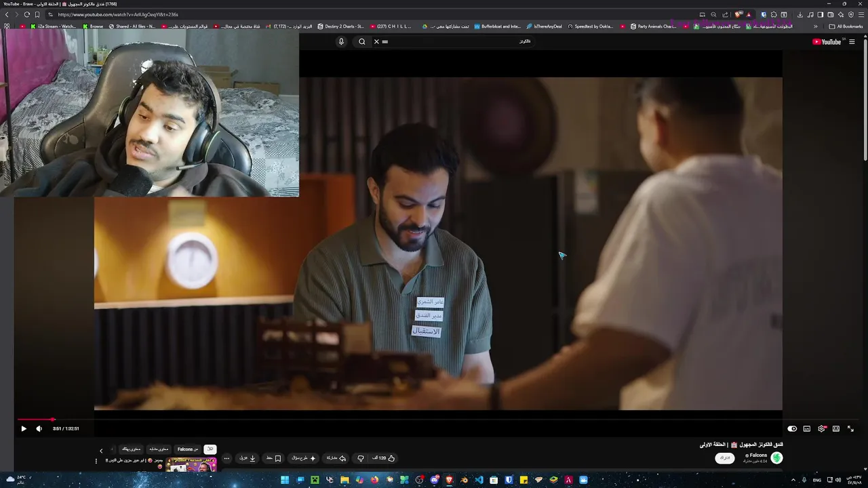Open the volume control in tray
The image size is (868, 488).
click(838, 480)
